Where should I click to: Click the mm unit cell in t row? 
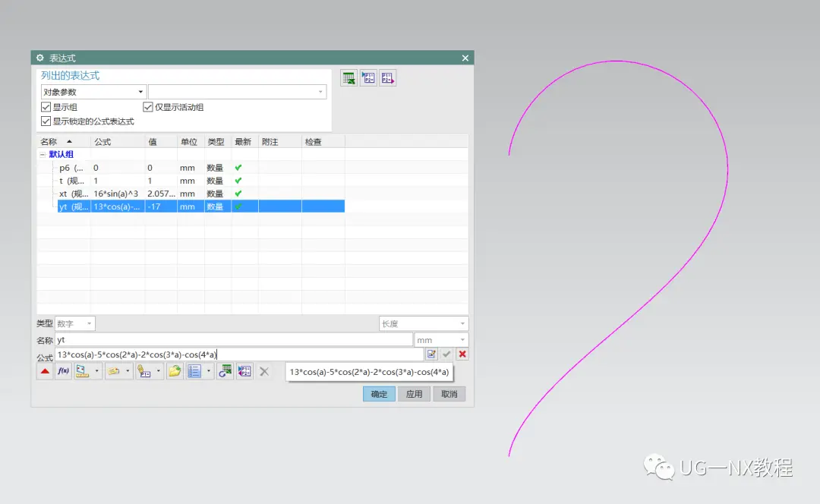[x=191, y=181]
